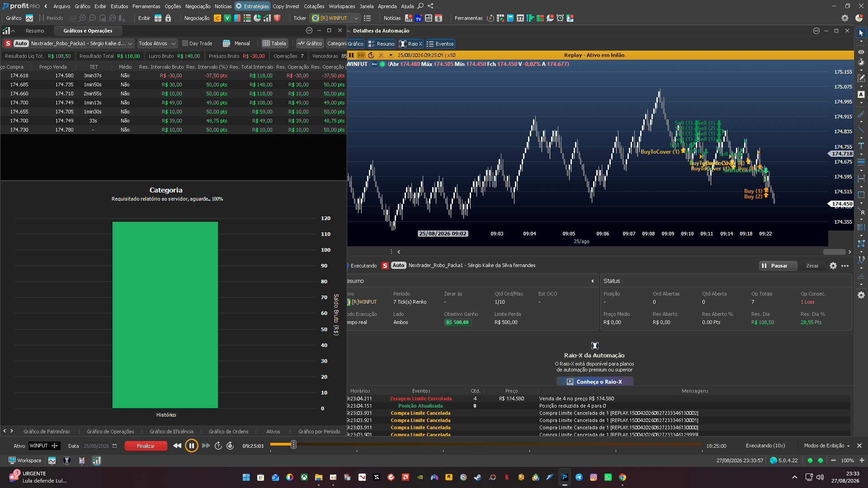Open the search magnifier in the menu bar
The height and width of the screenshot is (488, 868).
pos(420,6)
